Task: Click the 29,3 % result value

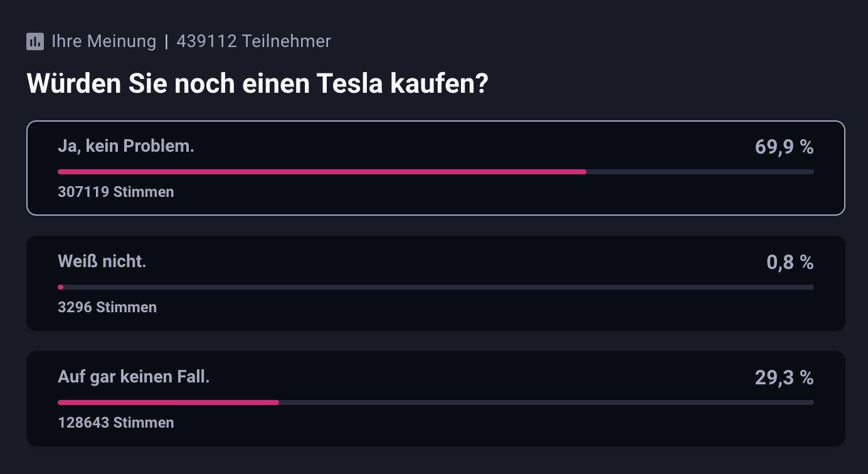Action: click(784, 377)
